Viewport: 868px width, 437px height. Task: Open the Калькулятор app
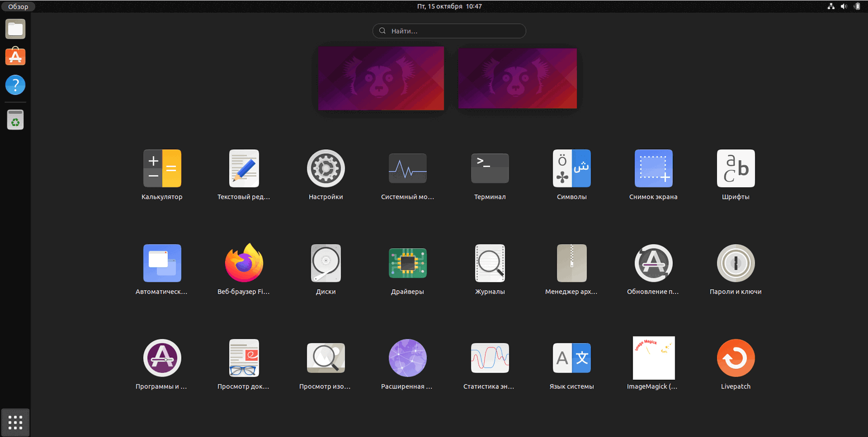tap(162, 168)
